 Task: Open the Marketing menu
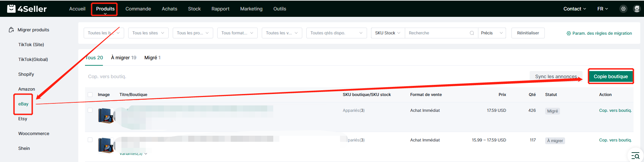(251, 9)
